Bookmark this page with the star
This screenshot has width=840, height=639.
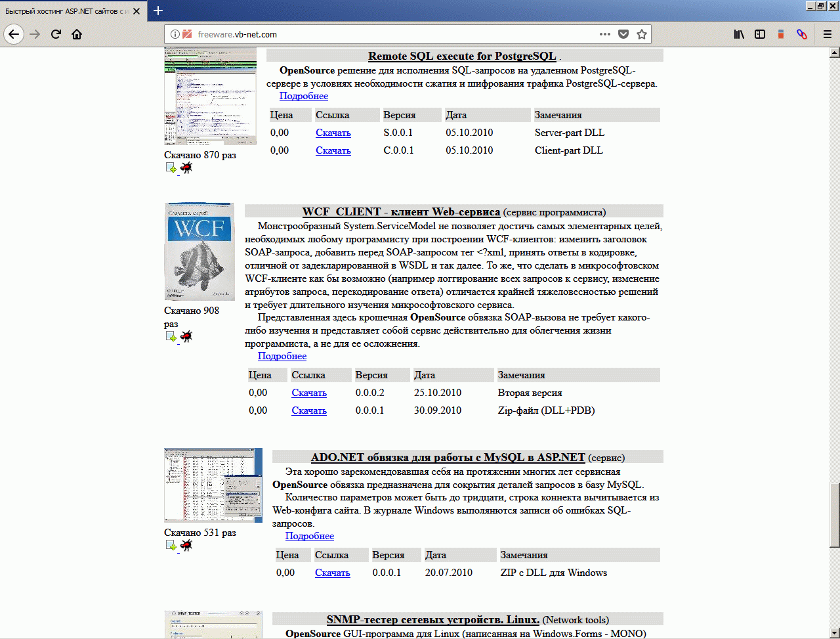click(642, 34)
